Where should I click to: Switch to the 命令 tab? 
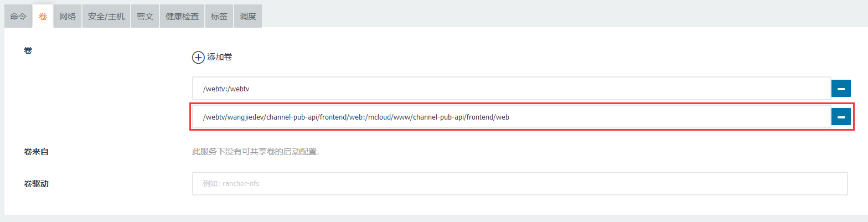pyautogui.click(x=18, y=17)
